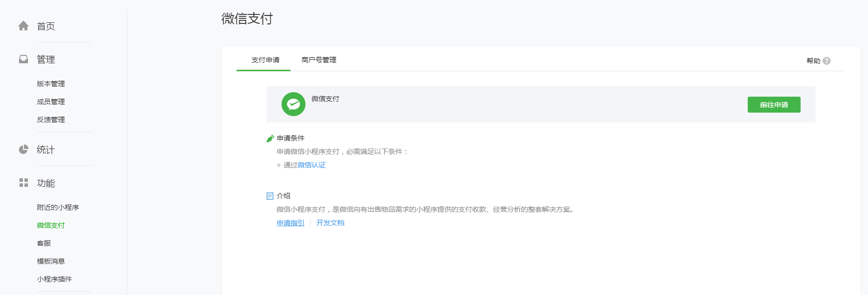
Task: Open the 微信认证 link
Action: (x=311, y=165)
